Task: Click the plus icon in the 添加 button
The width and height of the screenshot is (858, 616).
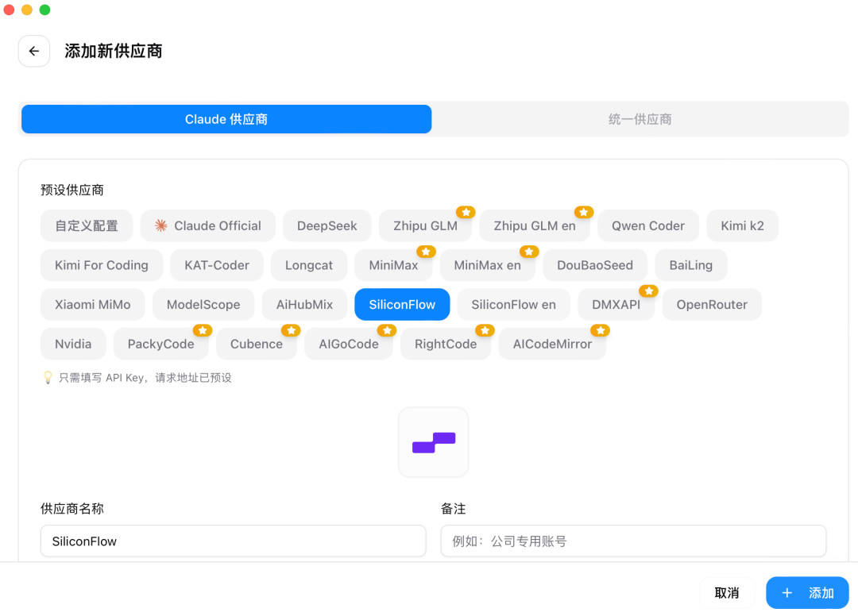Action: click(x=786, y=593)
